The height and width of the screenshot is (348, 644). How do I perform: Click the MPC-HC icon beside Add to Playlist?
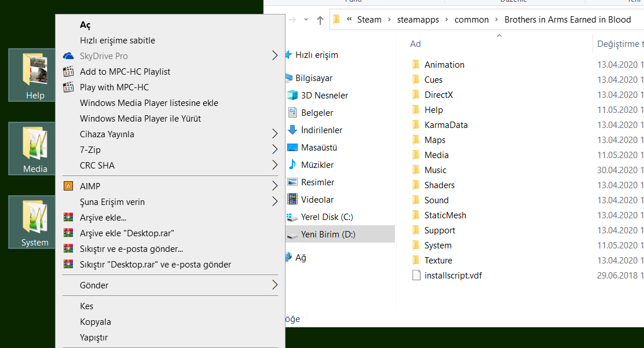[68, 71]
